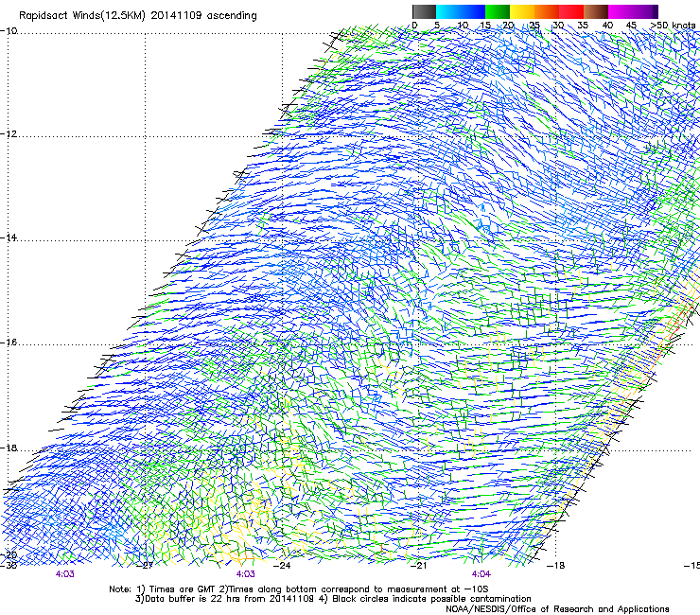Click the 4:04 pass time label

click(x=481, y=574)
